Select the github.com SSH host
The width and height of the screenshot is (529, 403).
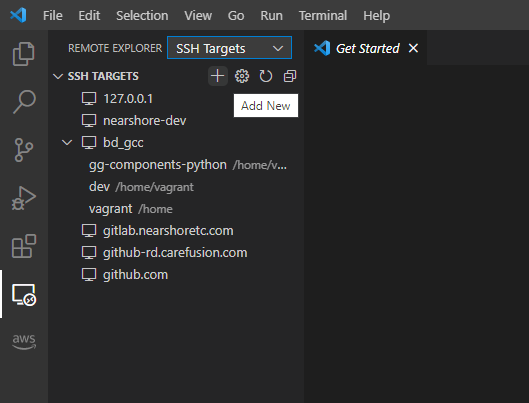click(135, 275)
